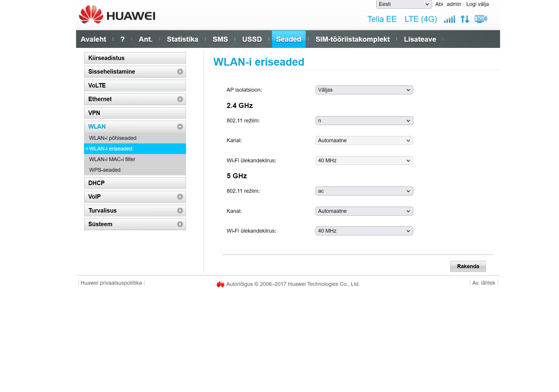Click the LTE (4G) network text

(421, 19)
